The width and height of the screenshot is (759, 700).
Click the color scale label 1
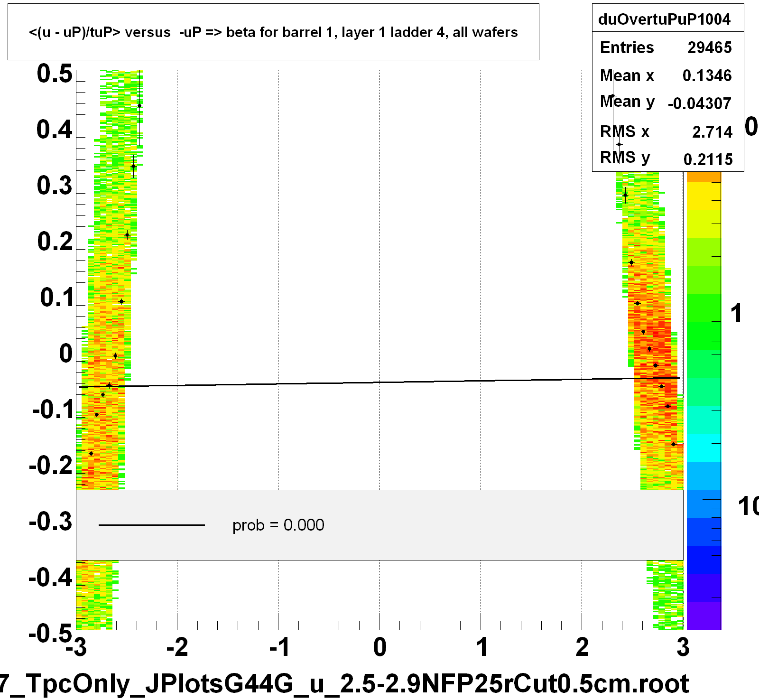(x=736, y=313)
